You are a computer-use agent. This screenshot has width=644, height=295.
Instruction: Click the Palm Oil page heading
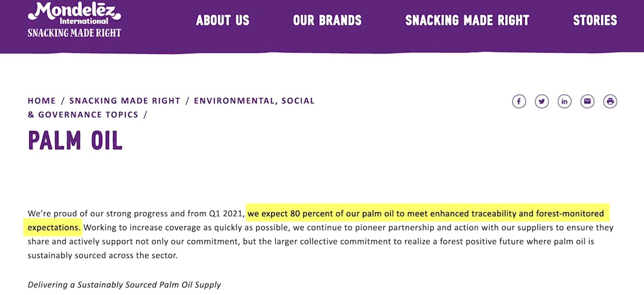(75, 140)
